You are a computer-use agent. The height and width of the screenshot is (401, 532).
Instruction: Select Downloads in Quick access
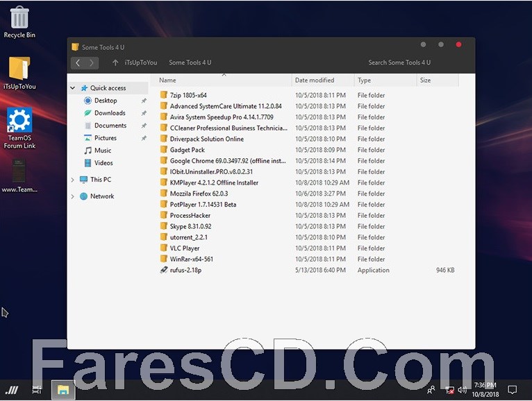click(110, 113)
